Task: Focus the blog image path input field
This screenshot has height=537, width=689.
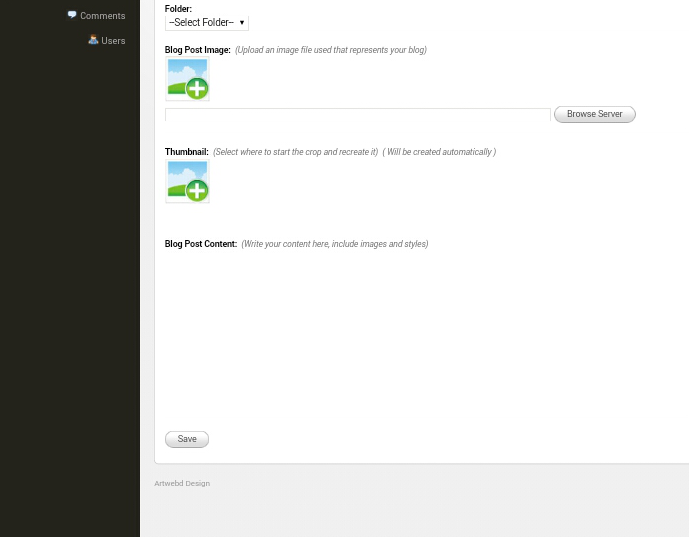Action: [358, 114]
